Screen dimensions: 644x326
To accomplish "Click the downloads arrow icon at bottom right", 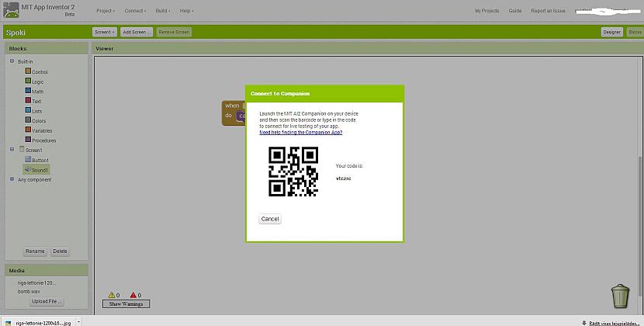I will coord(584,323).
